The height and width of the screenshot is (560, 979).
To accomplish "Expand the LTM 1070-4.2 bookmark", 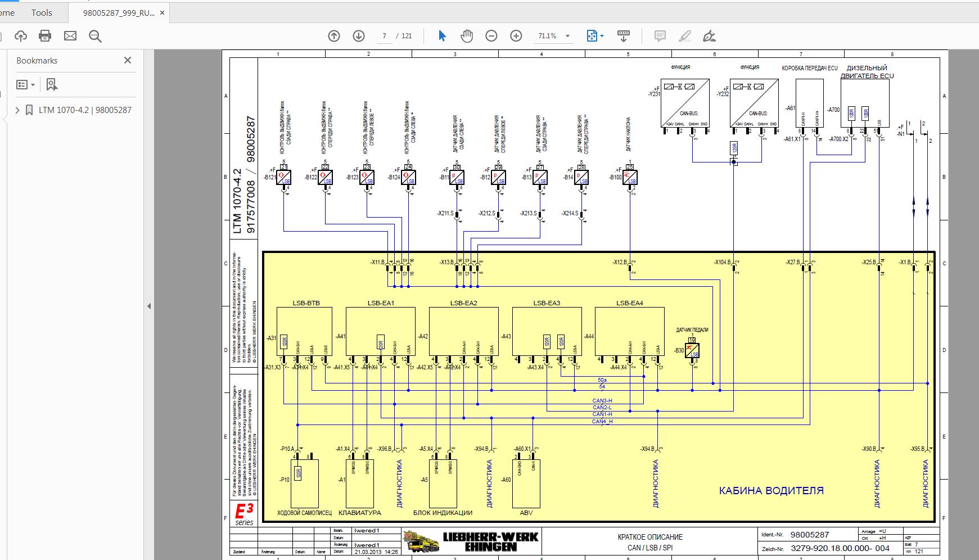I will point(17,110).
